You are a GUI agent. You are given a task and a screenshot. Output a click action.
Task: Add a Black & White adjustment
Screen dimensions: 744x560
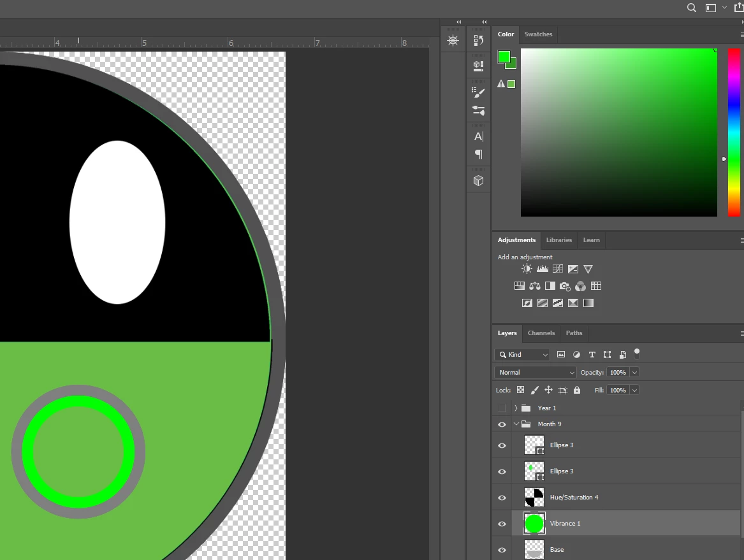click(x=550, y=286)
